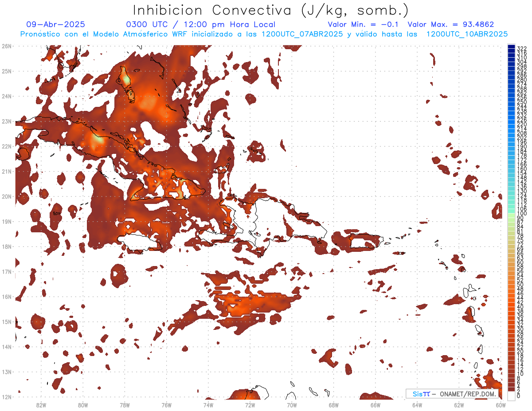Click the legend value label "100"
Viewport: 532px width, 411px height.
[x=522, y=214]
